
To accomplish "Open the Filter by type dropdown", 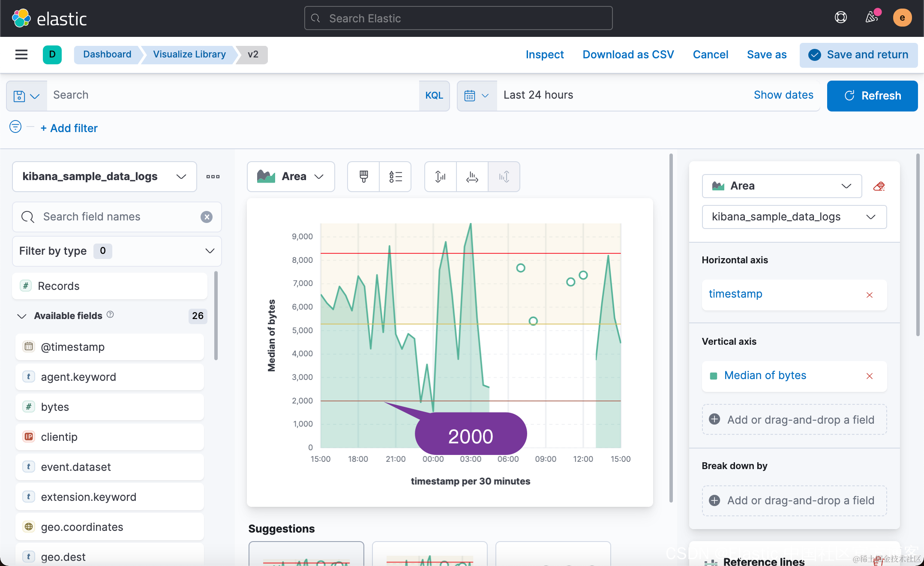I will click(x=117, y=251).
